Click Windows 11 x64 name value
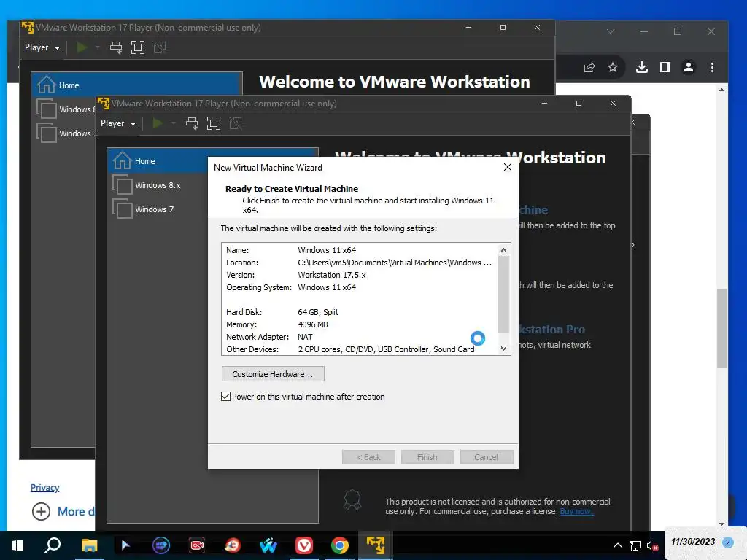The width and height of the screenshot is (747, 560). pyautogui.click(x=327, y=250)
